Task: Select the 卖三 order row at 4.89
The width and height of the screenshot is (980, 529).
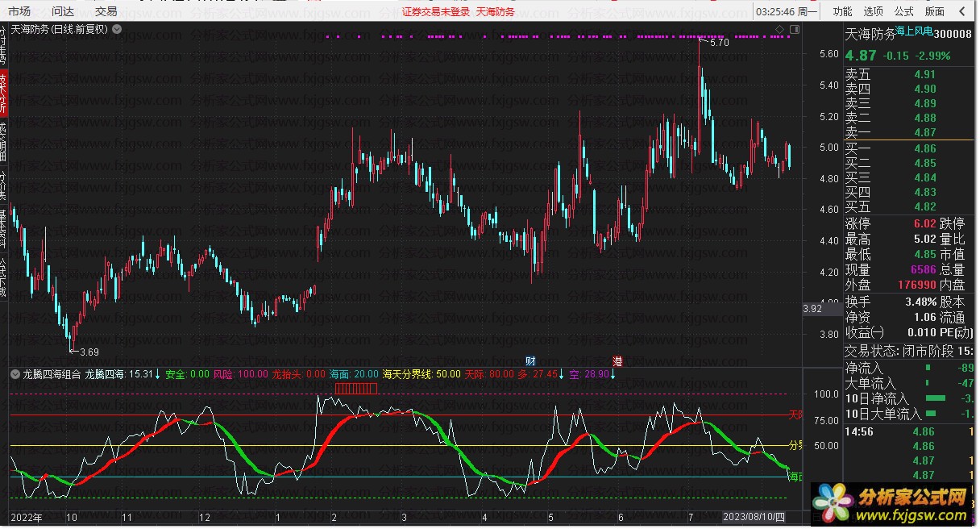Action: coord(911,103)
